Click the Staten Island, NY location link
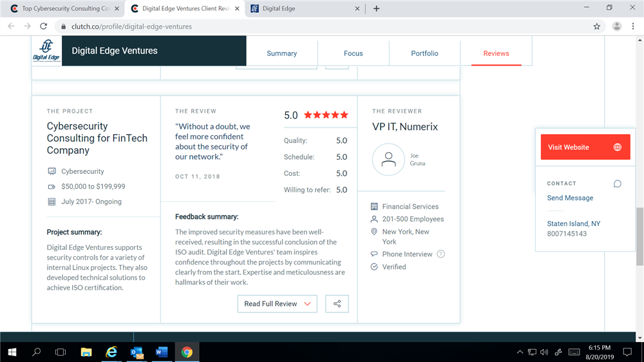 click(x=573, y=224)
